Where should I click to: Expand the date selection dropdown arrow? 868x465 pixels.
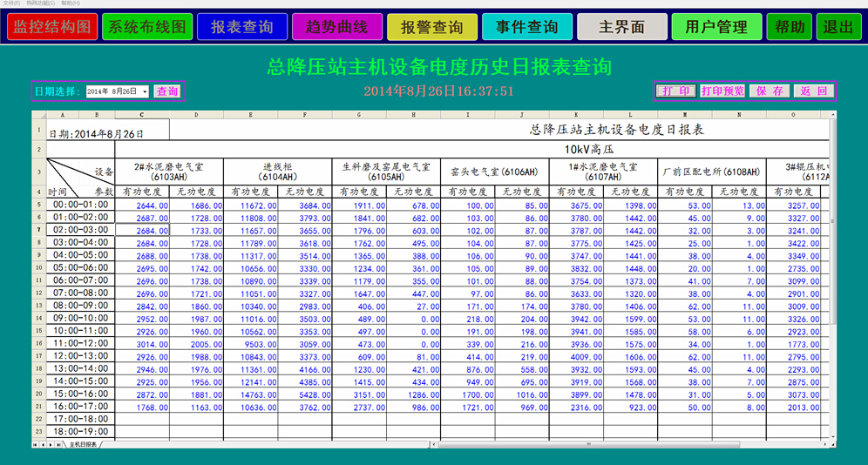click(x=145, y=91)
